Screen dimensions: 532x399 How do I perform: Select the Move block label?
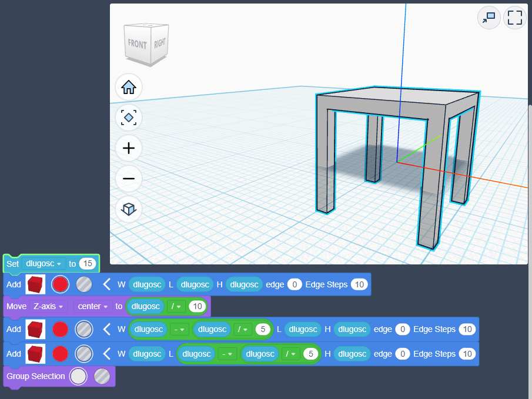coord(16,306)
